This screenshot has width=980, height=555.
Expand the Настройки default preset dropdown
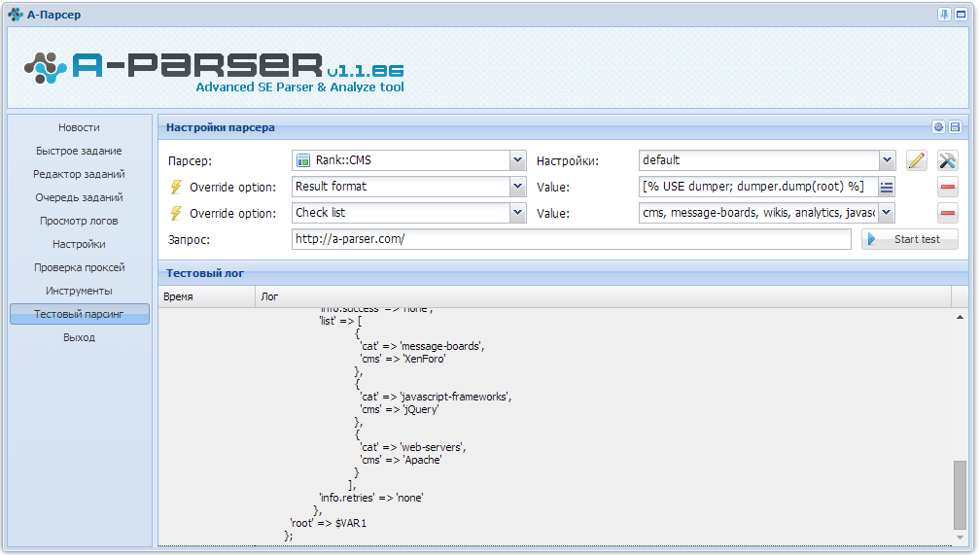pos(887,160)
